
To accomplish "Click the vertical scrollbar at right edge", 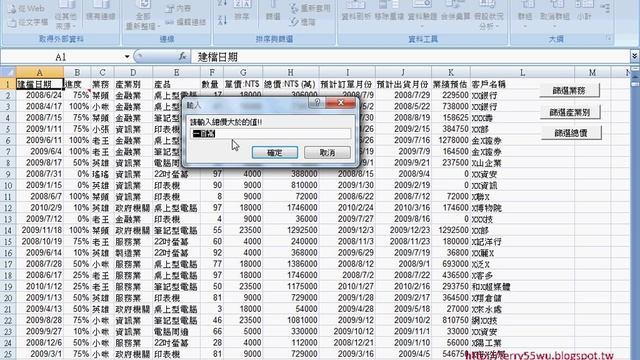I will tap(635, 212).
